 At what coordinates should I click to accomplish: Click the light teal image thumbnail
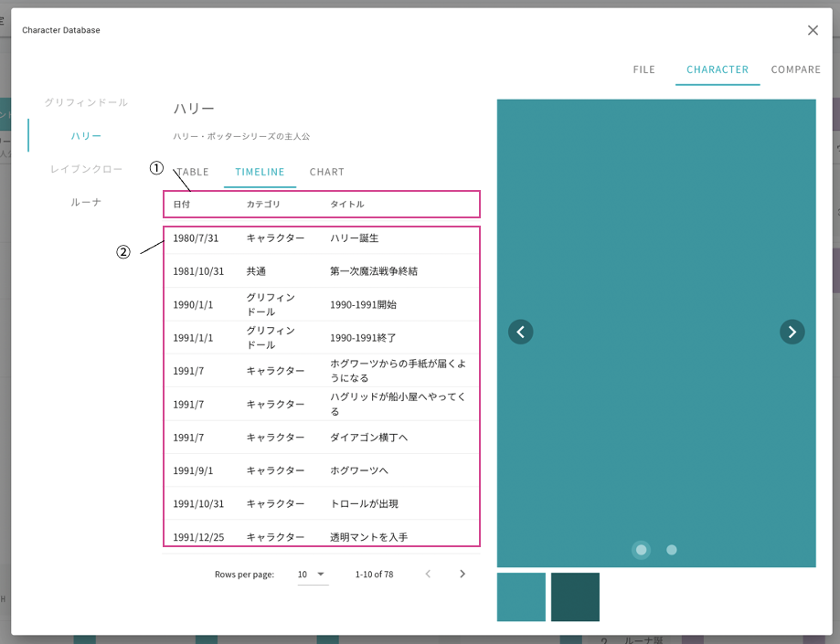click(521, 596)
